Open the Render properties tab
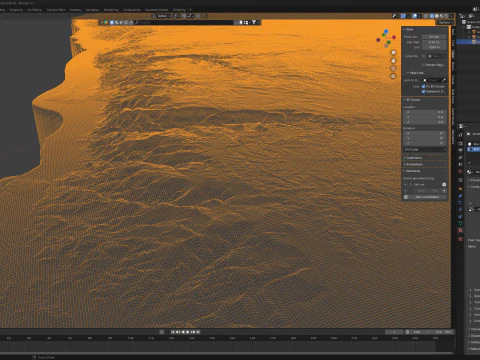 coord(460,143)
